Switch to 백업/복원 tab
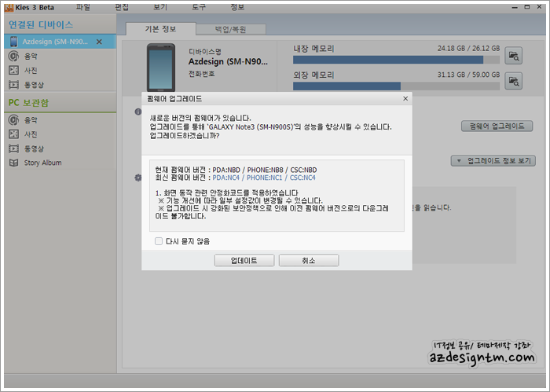 (231, 29)
